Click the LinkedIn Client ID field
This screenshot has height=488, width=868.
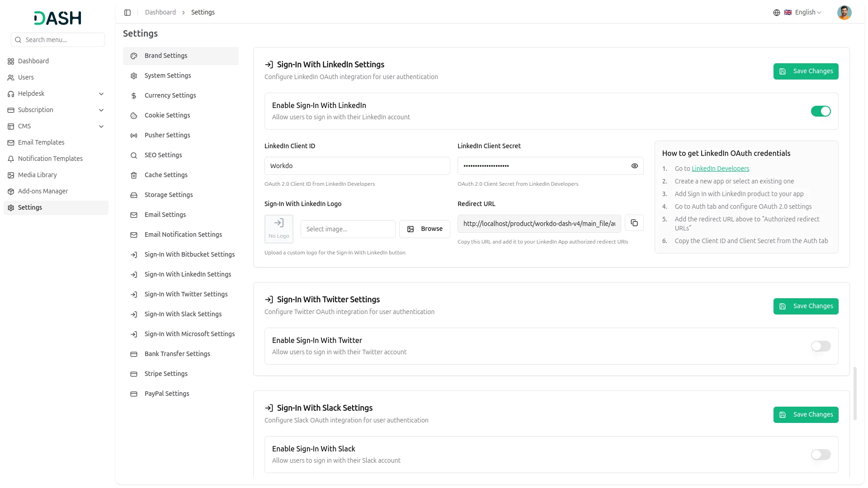tap(357, 166)
